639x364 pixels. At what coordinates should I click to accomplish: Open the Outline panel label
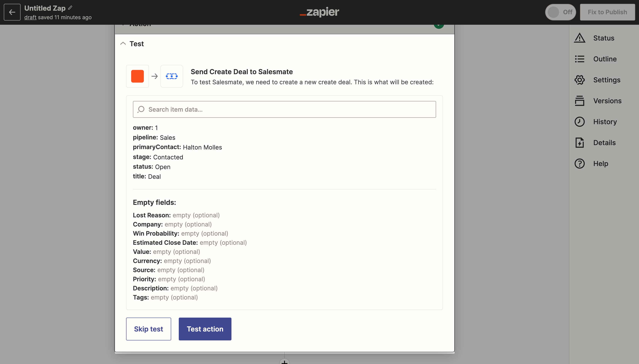tap(605, 59)
